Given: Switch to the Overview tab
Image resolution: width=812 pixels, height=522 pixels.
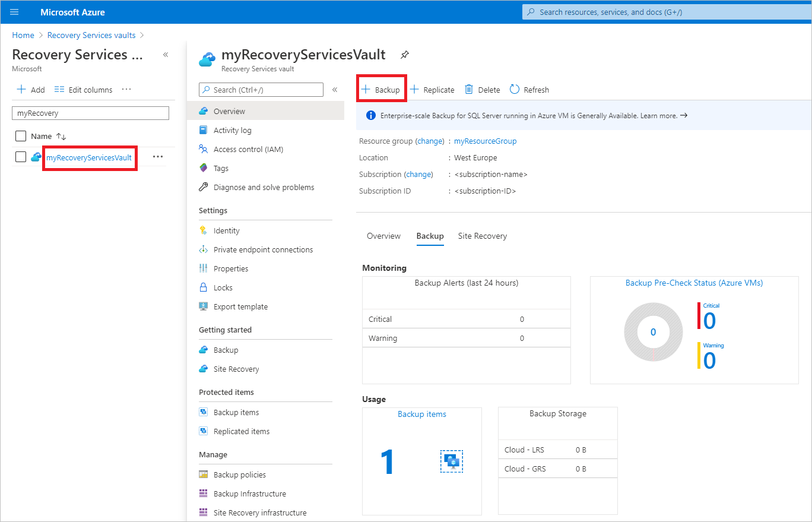Looking at the screenshot, I should [x=383, y=236].
